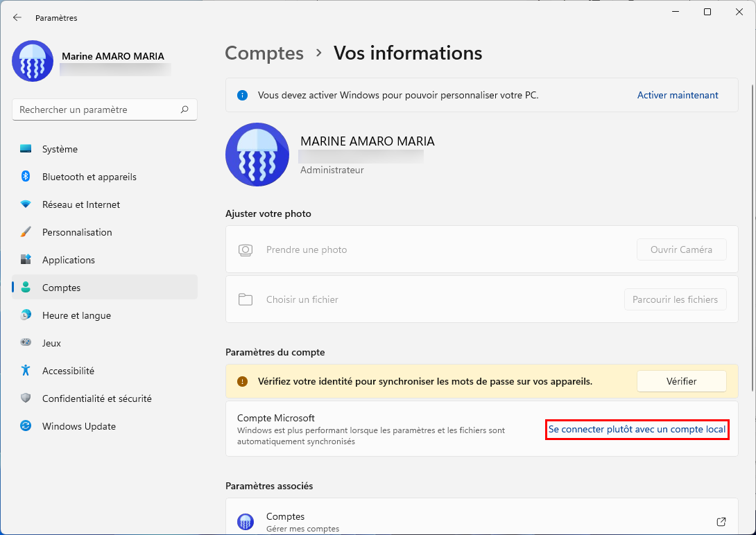Click the blue info icon in activation banner
Image resolution: width=756 pixels, height=535 pixels.
click(x=243, y=96)
